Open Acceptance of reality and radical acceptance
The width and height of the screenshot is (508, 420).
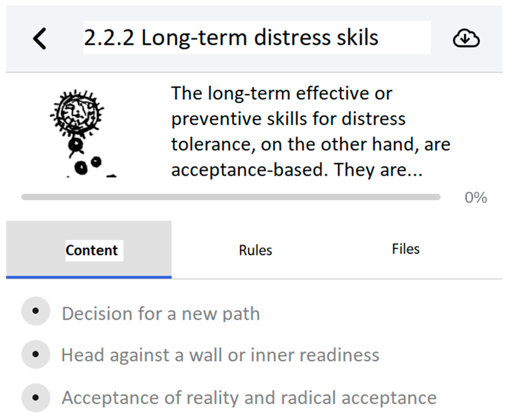click(249, 398)
